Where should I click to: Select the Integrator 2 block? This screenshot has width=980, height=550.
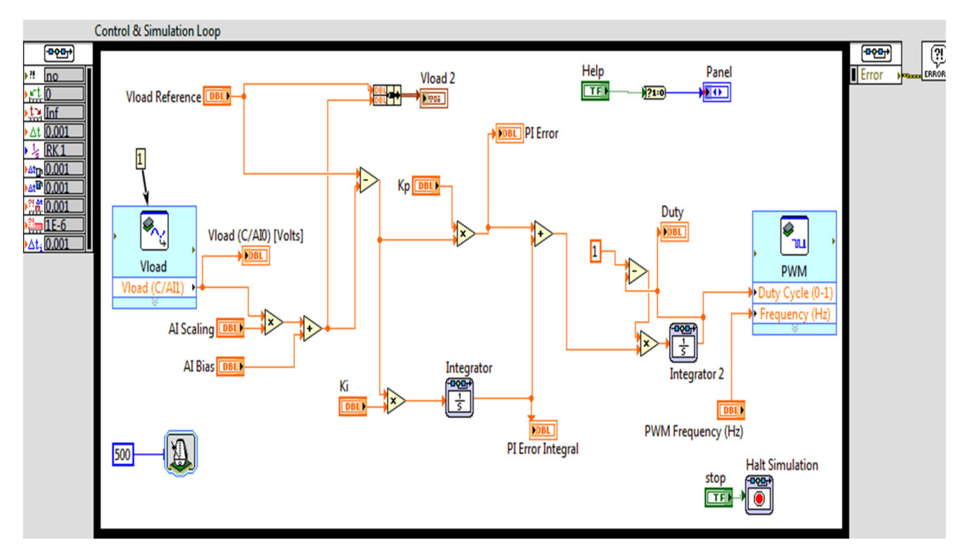pos(683,343)
